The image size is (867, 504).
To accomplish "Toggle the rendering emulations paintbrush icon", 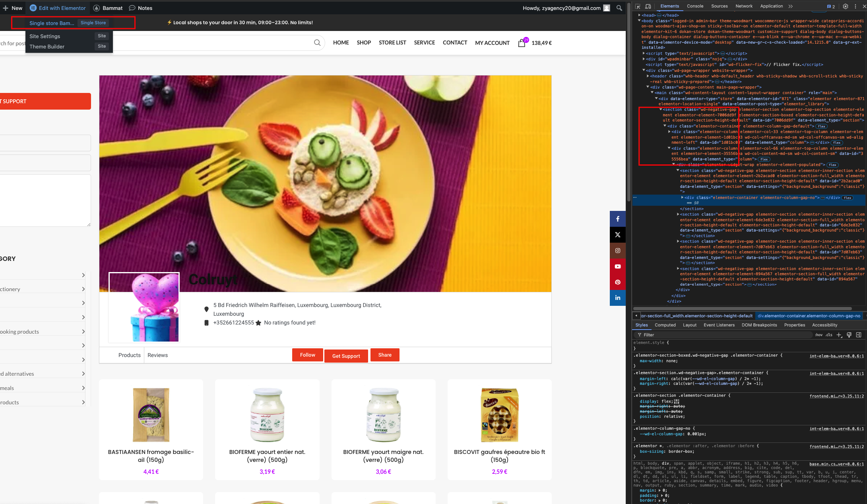I will coord(849,335).
